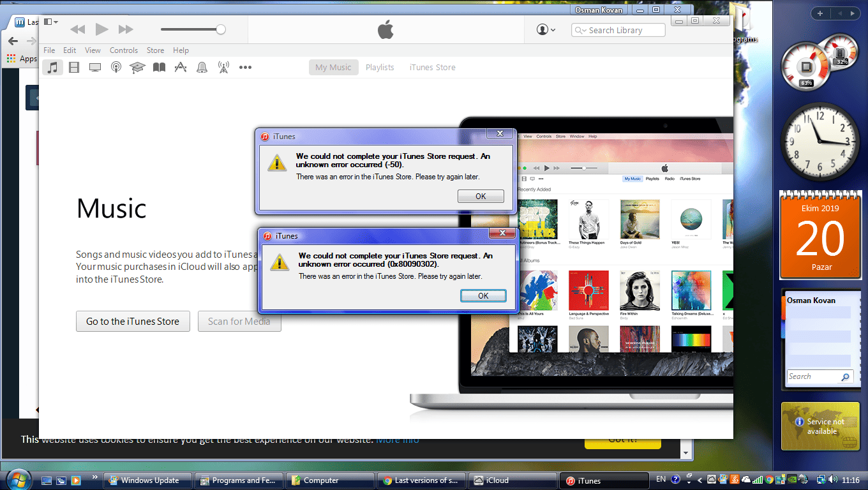Open iTunes U graduation cap icon

[137, 67]
